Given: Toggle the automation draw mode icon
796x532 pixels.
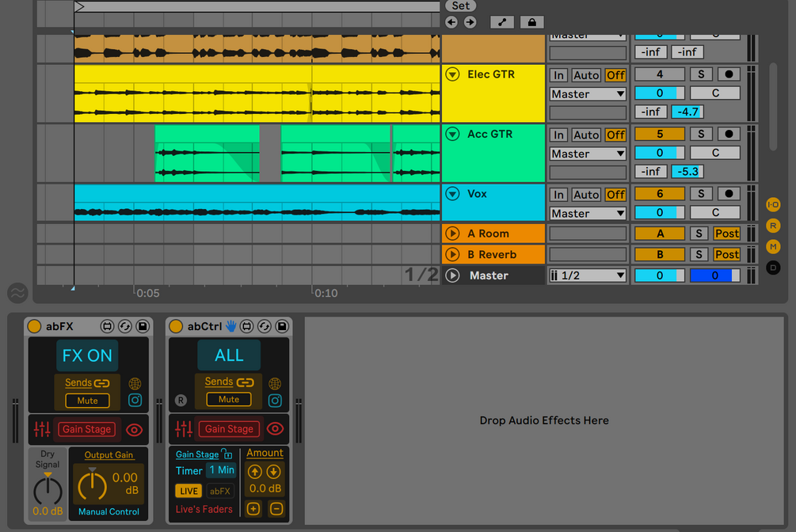Looking at the screenshot, I should click(502, 22).
